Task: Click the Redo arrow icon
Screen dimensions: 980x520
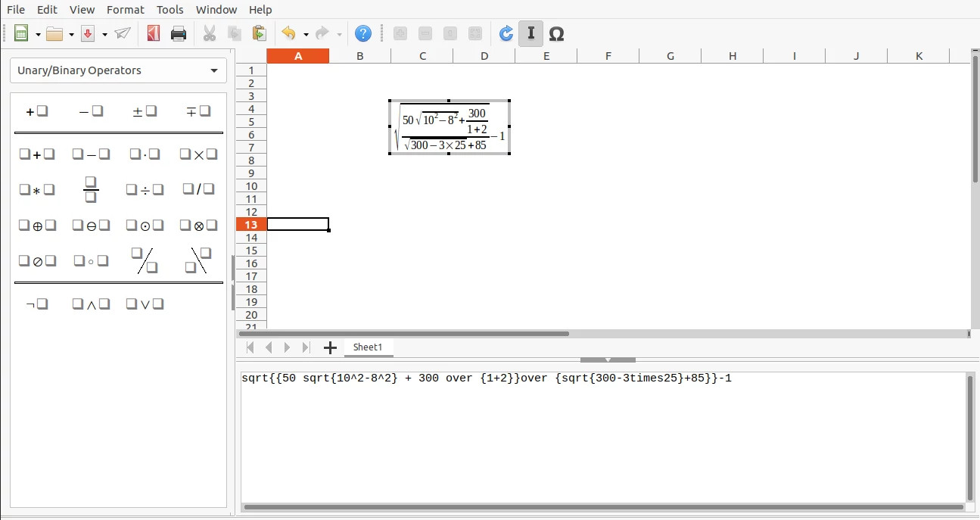Action: click(x=322, y=33)
